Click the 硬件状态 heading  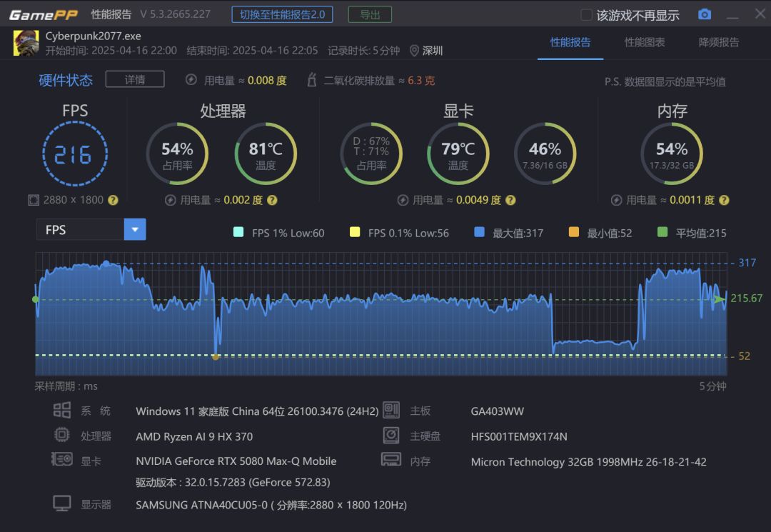click(66, 80)
